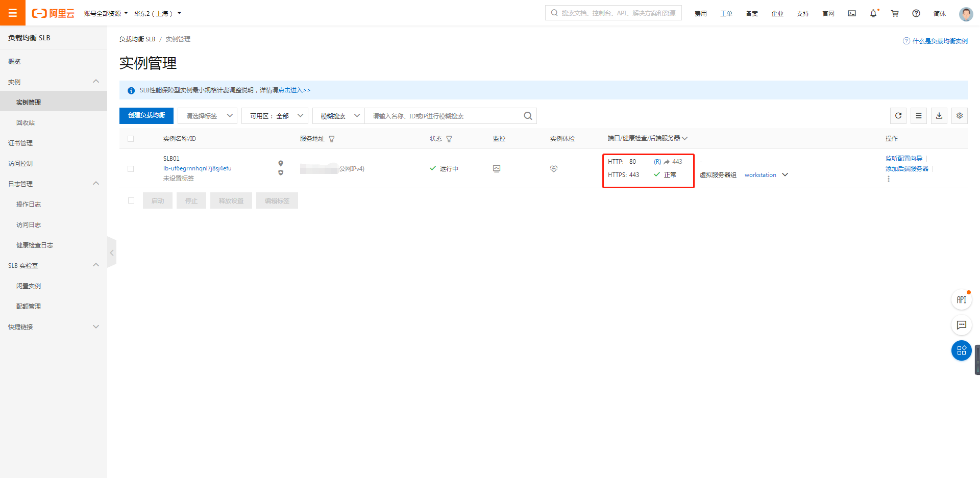Viewport: 980px width, 478px height.
Task: Click the instance health check heart icon
Action: [554, 169]
